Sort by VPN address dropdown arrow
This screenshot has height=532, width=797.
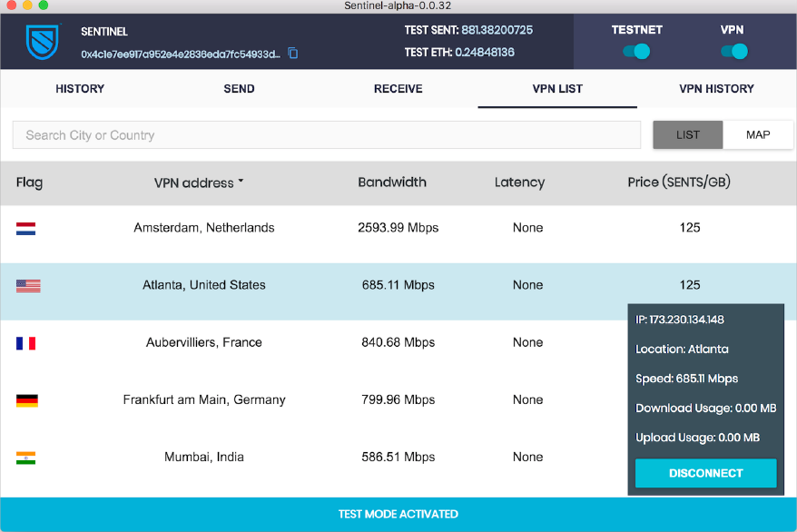tap(241, 181)
